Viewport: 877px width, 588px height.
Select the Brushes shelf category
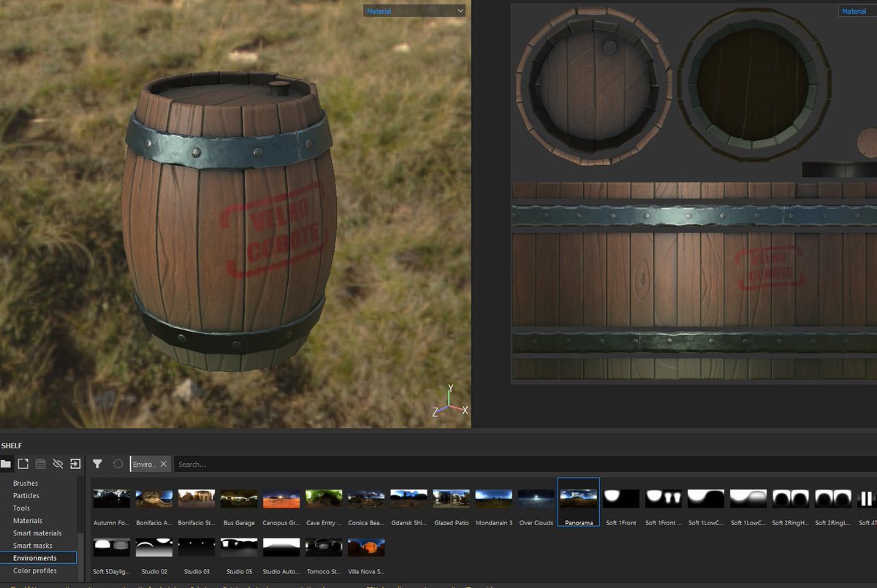(26, 484)
